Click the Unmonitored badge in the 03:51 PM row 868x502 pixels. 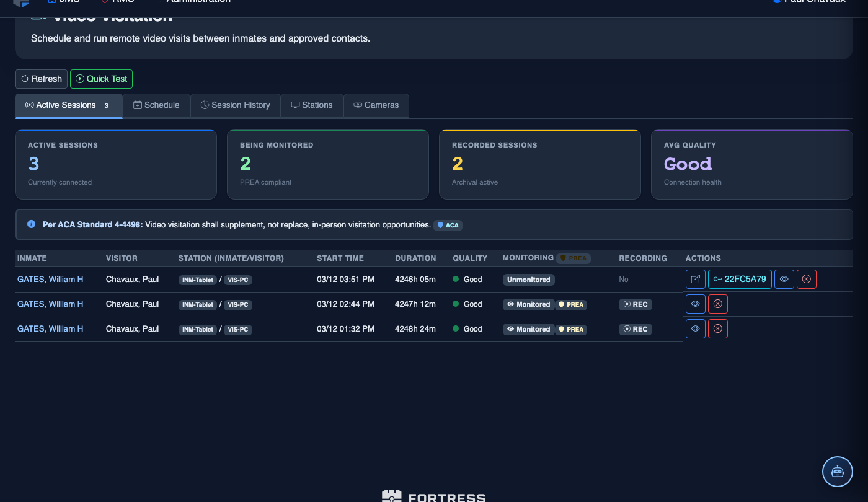(529, 280)
